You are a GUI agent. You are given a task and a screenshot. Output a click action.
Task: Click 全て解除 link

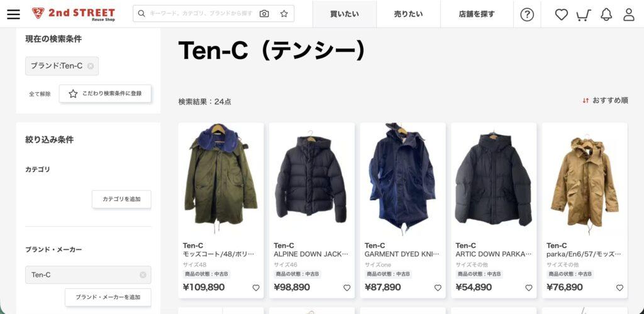point(40,94)
